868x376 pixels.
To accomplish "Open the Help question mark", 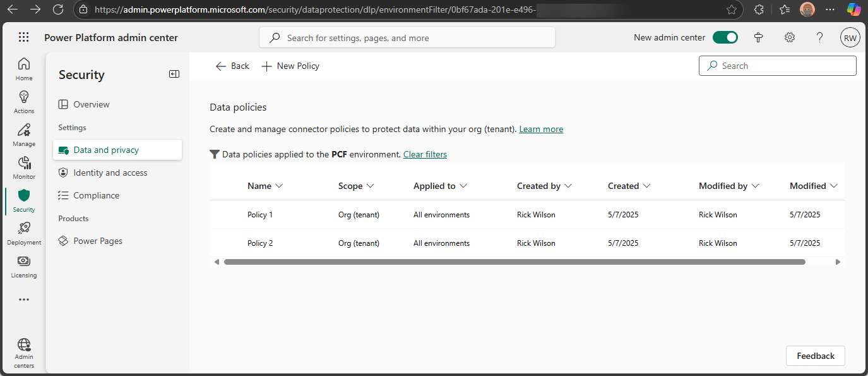I will [x=819, y=37].
